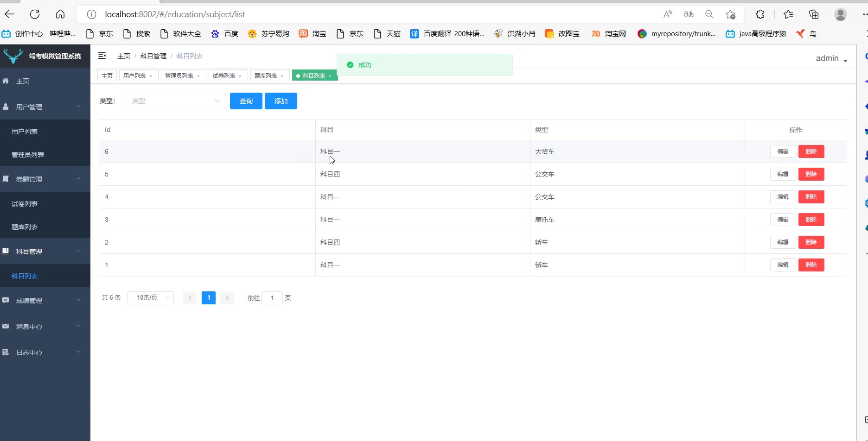
Task: Open the 10条/页 page size dropdown
Action: [151, 298]
